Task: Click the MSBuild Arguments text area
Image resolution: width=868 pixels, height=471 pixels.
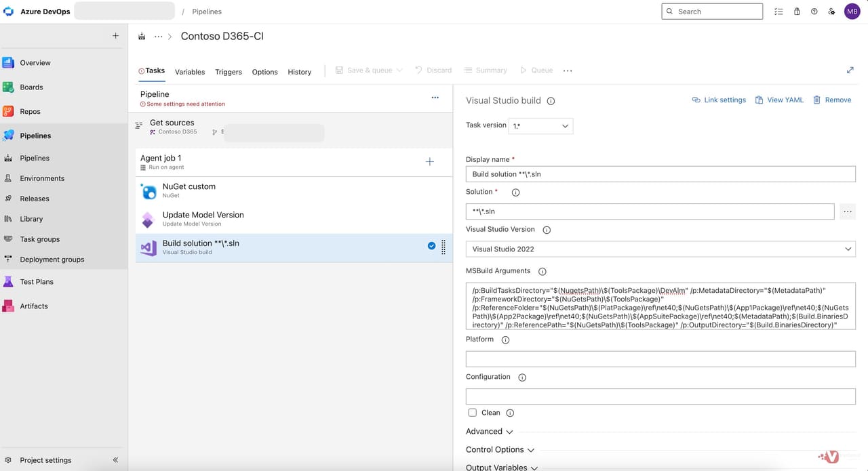Action: pos(660,306)
